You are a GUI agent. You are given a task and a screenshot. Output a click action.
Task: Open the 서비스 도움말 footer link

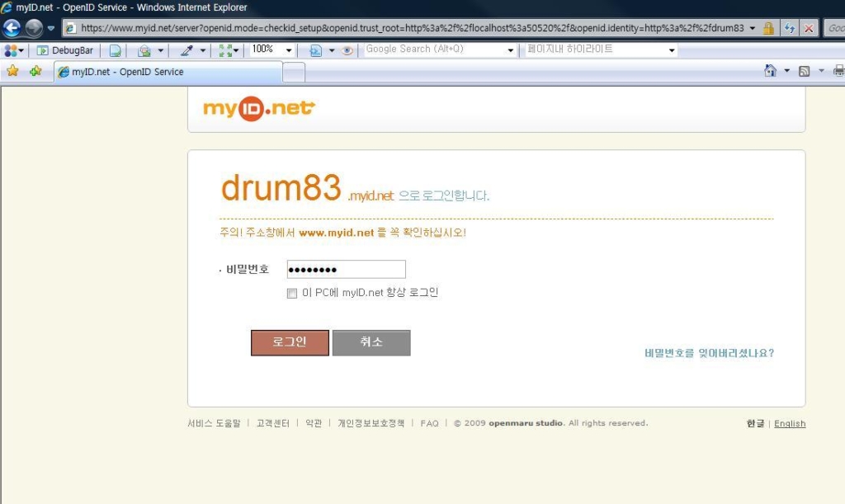click(214, 423)
